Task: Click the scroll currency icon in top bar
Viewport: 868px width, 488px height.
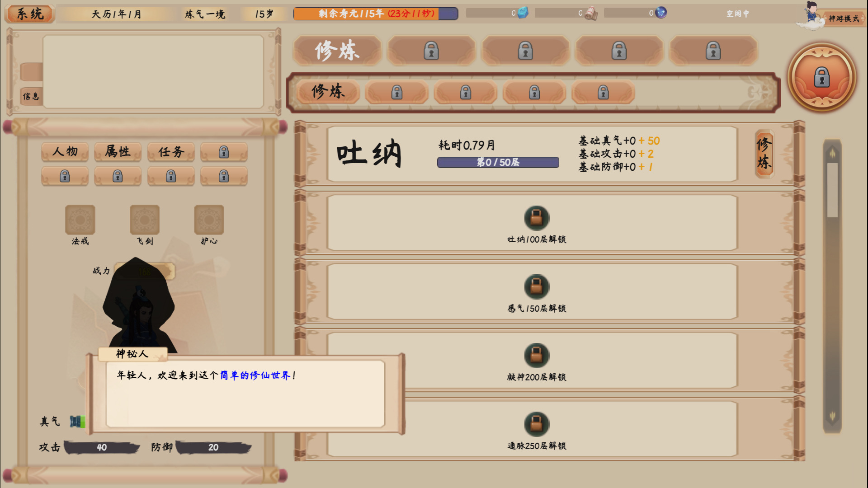Action: tap(591, 14)
